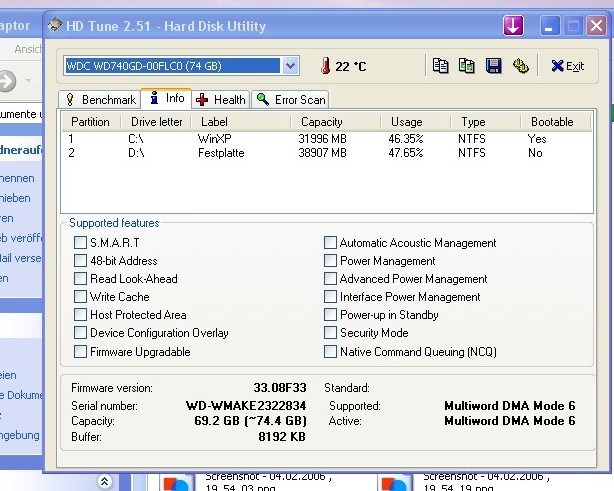Open the Health tab
Screen dimensions: 614x491
221,100
